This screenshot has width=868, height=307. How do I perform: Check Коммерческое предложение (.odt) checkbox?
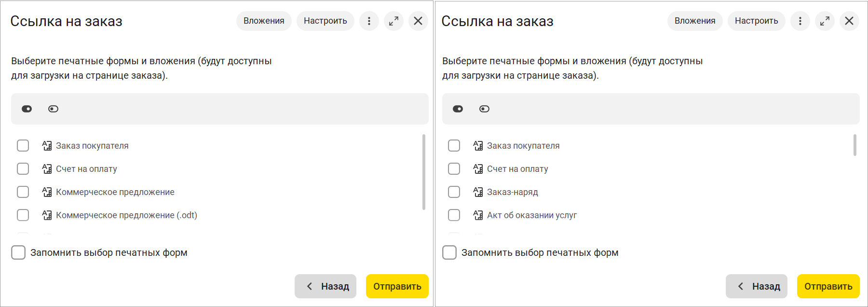tap(23, 215)
